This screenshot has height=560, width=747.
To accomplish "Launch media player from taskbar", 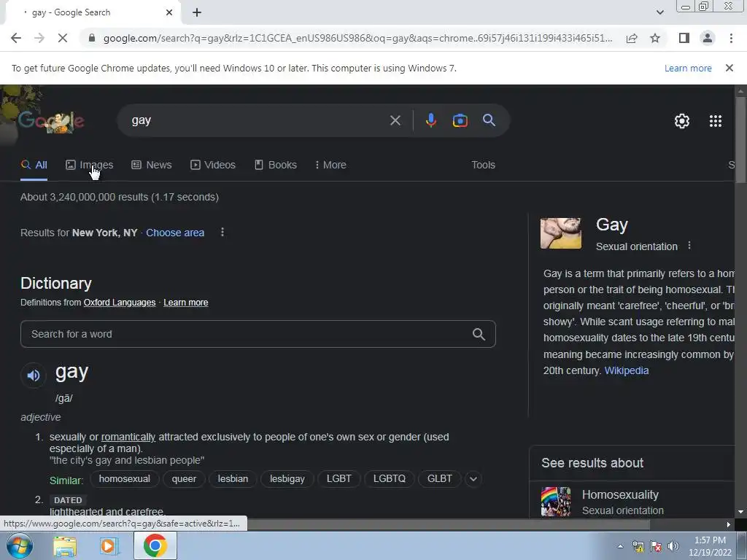I will (109, 545).
